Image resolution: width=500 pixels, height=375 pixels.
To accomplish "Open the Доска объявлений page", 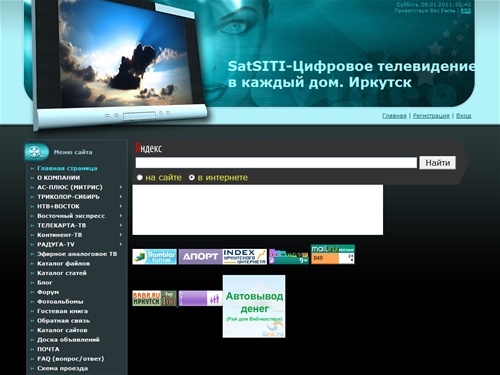I will pos(68,340).
